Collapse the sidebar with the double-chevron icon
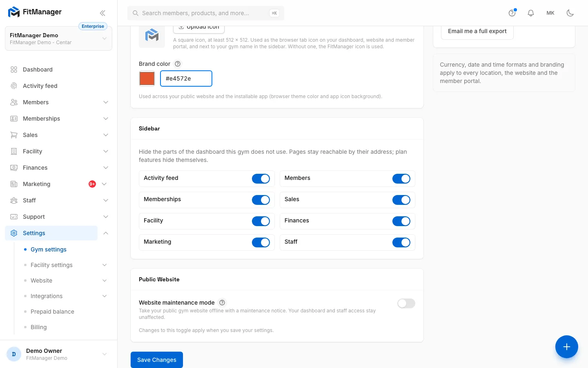Screen dimensions: 588x368 (x=102, y=13)
